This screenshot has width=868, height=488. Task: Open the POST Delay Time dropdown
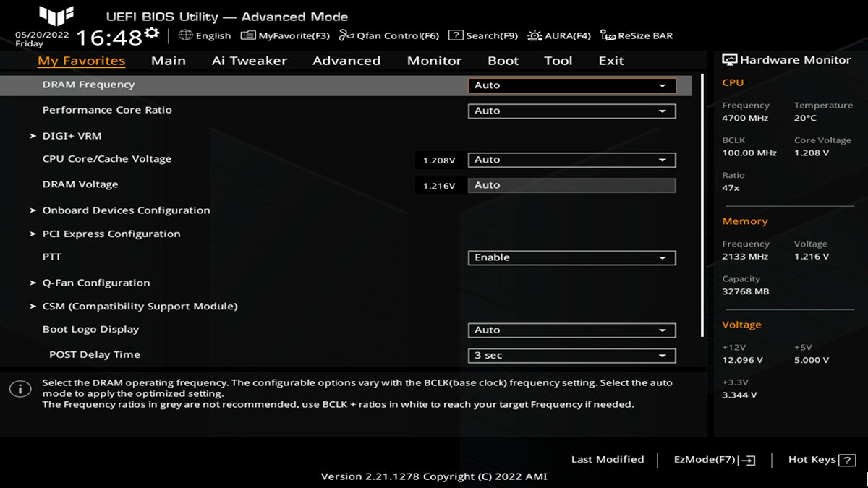pos(571,355)
